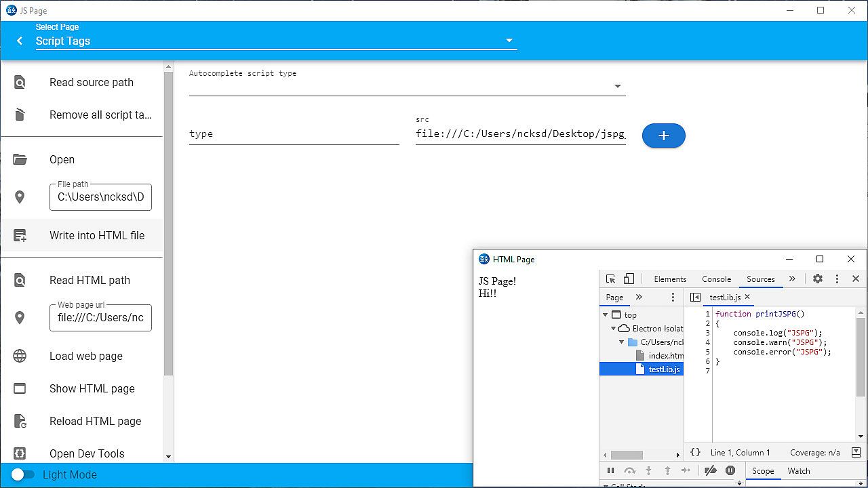Screen dimensions: 868x488
Task: Pause script execution in debugger
Action: tap(610, 470)
